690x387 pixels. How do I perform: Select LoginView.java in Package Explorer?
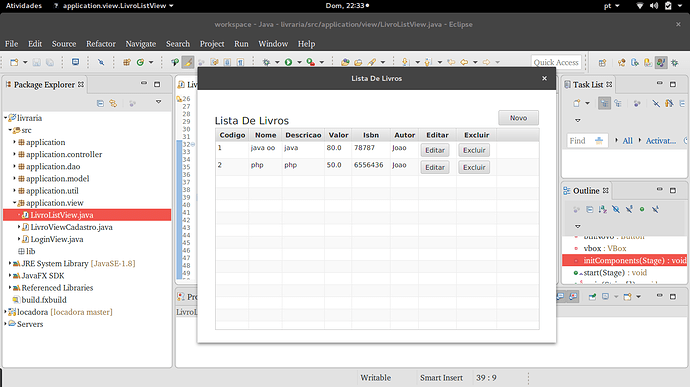tap(57, 240)
